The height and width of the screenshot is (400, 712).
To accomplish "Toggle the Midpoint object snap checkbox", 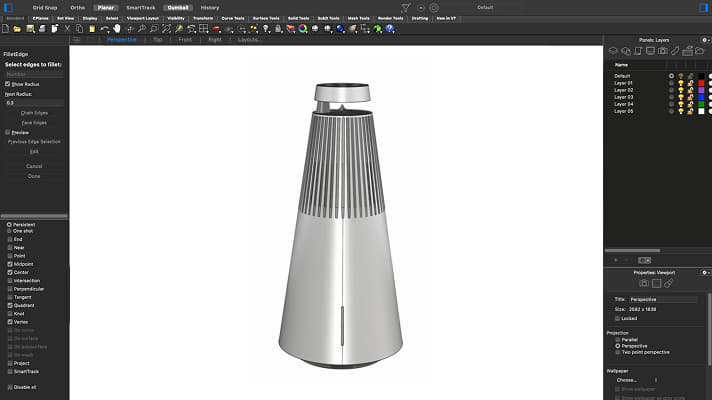I will click(10, 264).
